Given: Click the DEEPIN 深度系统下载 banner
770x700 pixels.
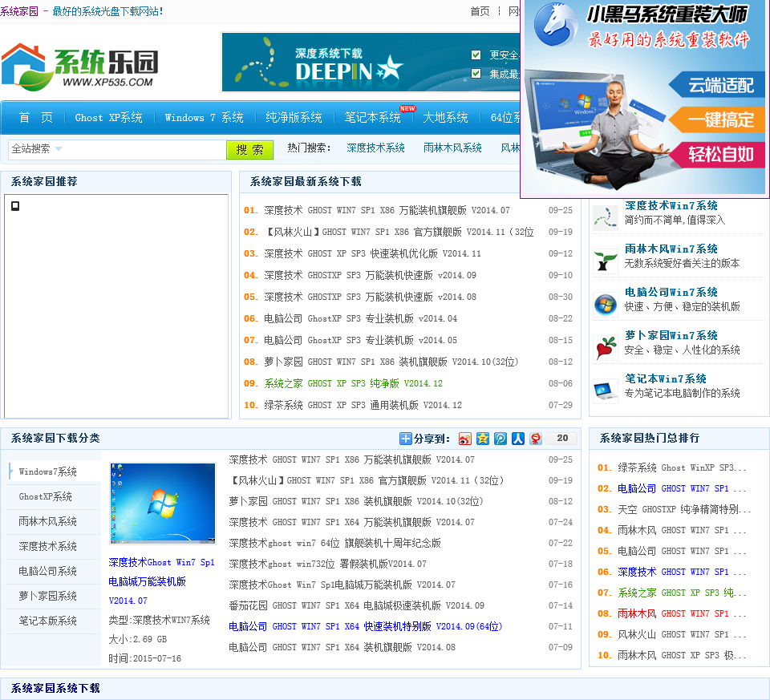Looking at the screenshot, I should pyautogui.click(x=371, y=63).
